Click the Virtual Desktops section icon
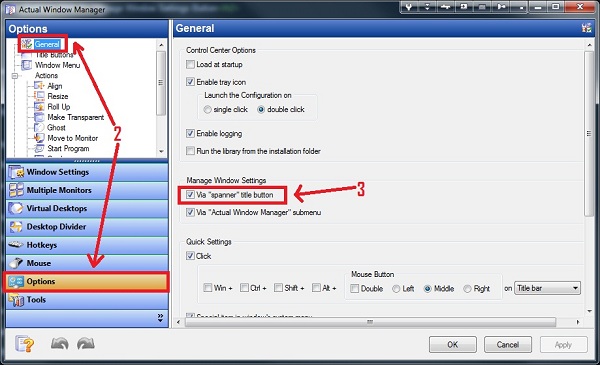This screenshot has height=365, width=600. point(16,208)
